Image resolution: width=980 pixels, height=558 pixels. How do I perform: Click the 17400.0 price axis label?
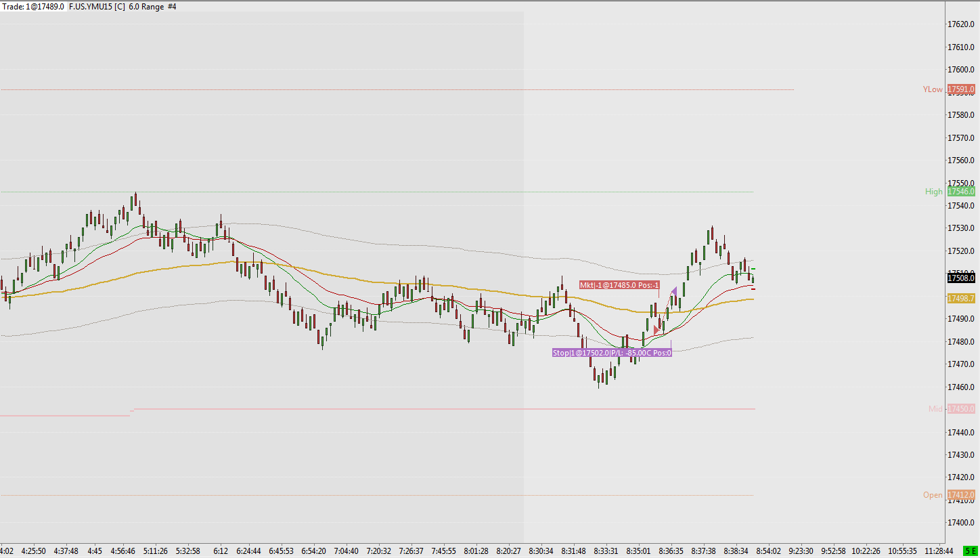click(x=961, y=523)
